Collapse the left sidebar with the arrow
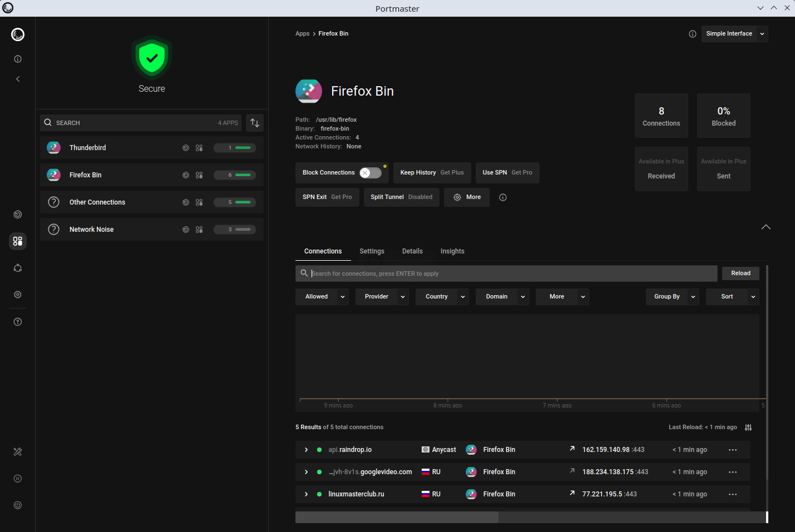This screenshot has width=795, height=532. pyautogui.click(x=18, y=79)
